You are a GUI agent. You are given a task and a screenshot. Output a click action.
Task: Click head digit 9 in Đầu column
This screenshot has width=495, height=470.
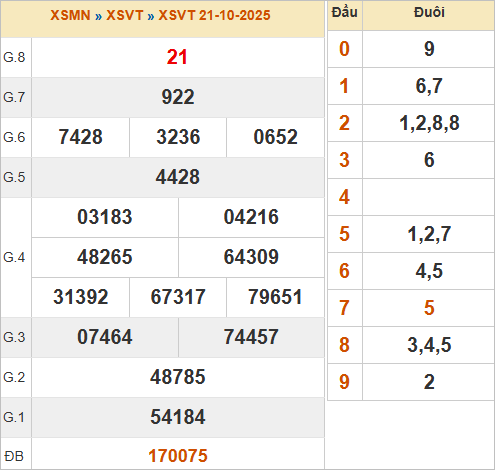pyautogui.click(x=344, y=382)
